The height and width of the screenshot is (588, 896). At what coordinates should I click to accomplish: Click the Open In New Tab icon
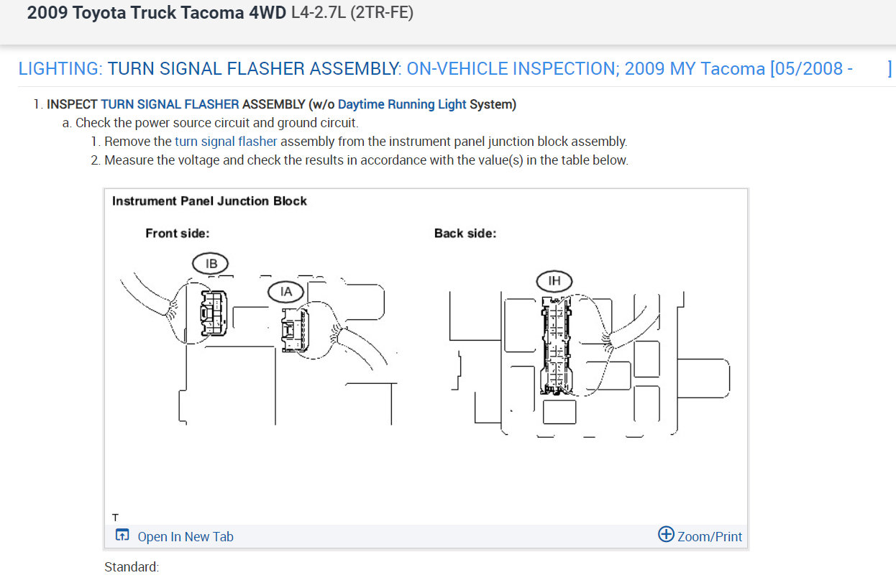point(122,536)
